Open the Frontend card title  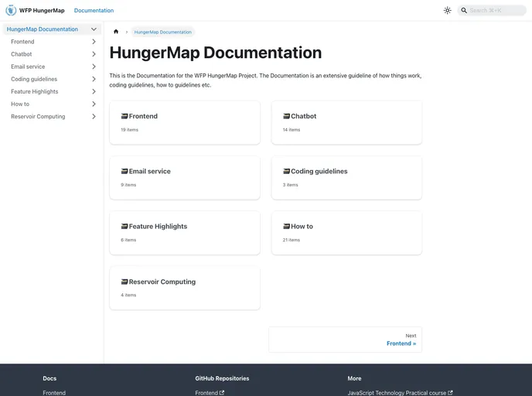coord(143,116)
